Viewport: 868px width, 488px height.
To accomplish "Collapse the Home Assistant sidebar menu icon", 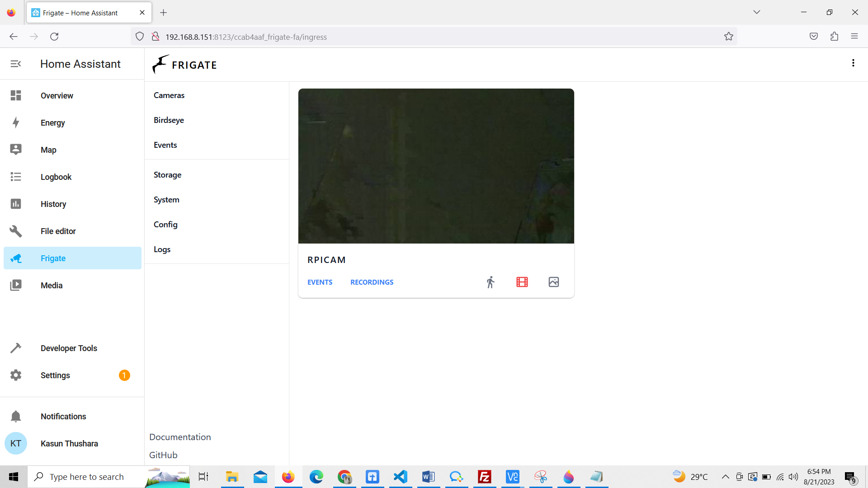I will coord(16,64).
